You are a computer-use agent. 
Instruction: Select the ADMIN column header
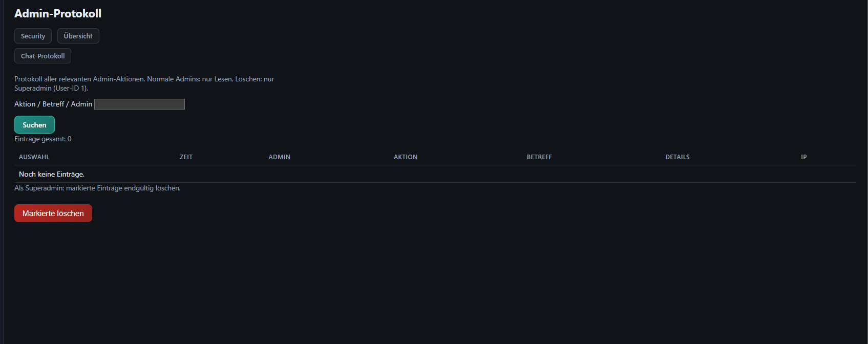click(280, 157)
